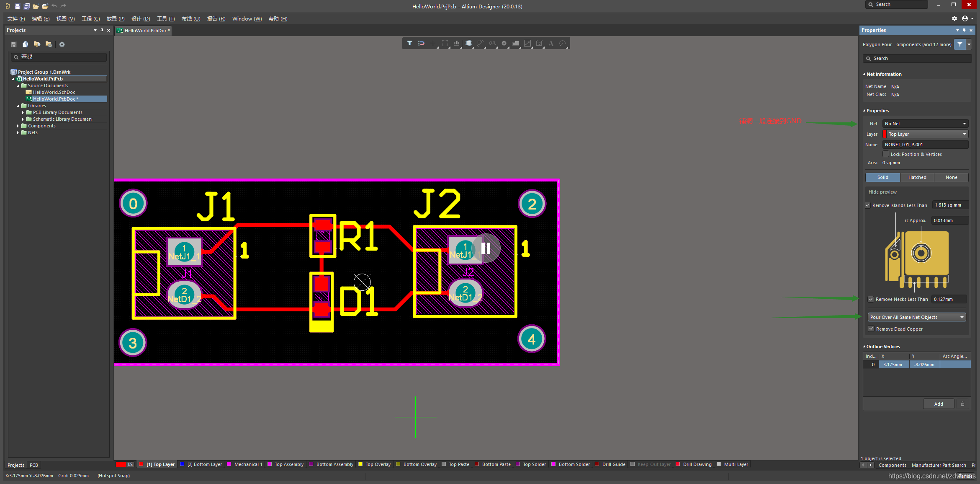Open project options folder-gear icon
The height and width of the screenshot is (484, 980).
[x=49, y=44]
